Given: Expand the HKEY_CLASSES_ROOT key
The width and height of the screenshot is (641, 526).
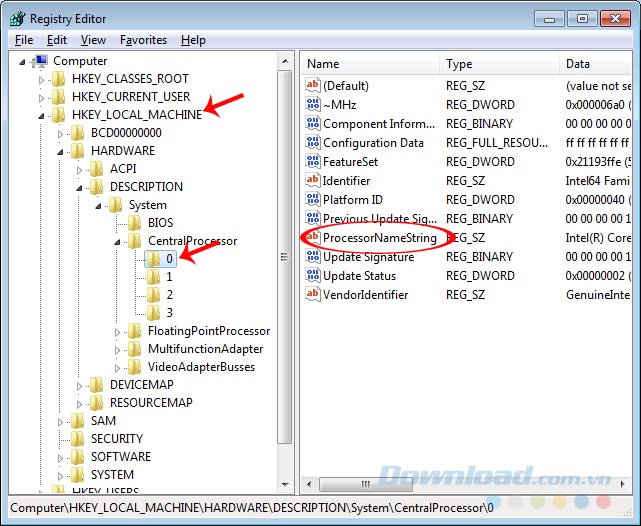Looking at the screenshot, I should point(42,79).
